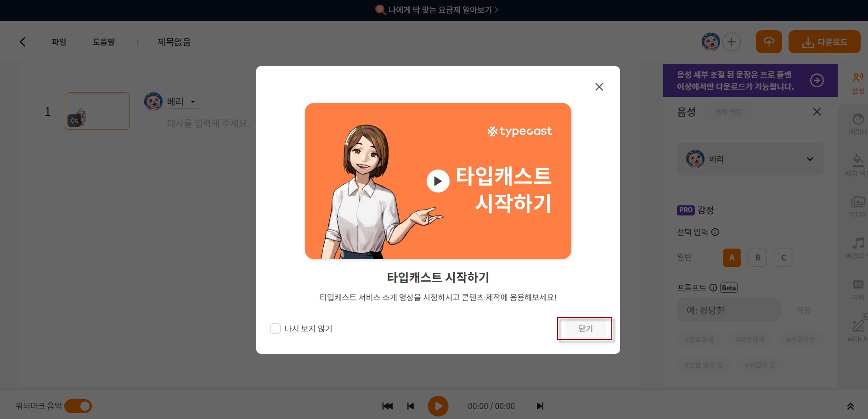Expand the 베리 voice dropdown in panel
This screenshot has width=868, height=419.
[750, 159]
